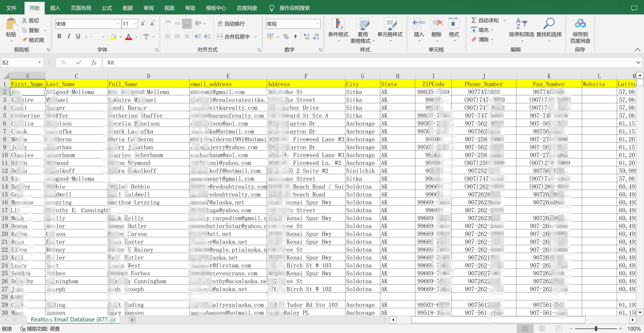Switch to the Data (数据) tab
This screenshot has height=333, width=644.
coord(127,8)
